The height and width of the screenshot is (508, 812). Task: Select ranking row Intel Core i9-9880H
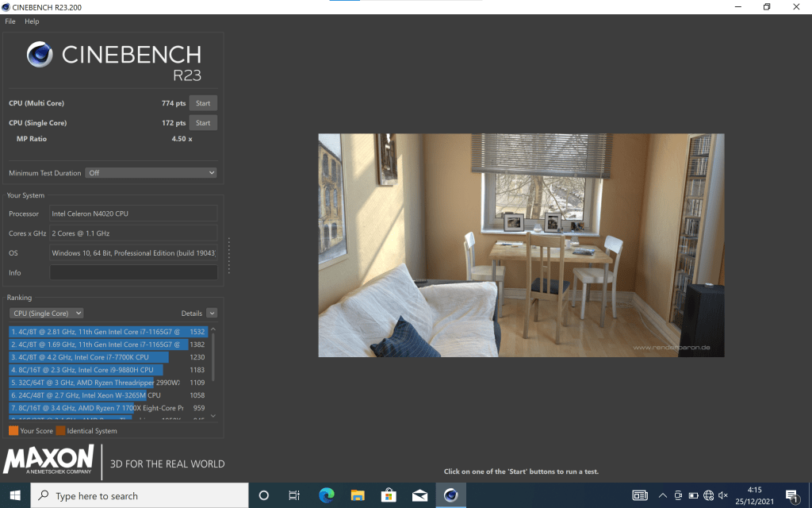tap(108, 370)
